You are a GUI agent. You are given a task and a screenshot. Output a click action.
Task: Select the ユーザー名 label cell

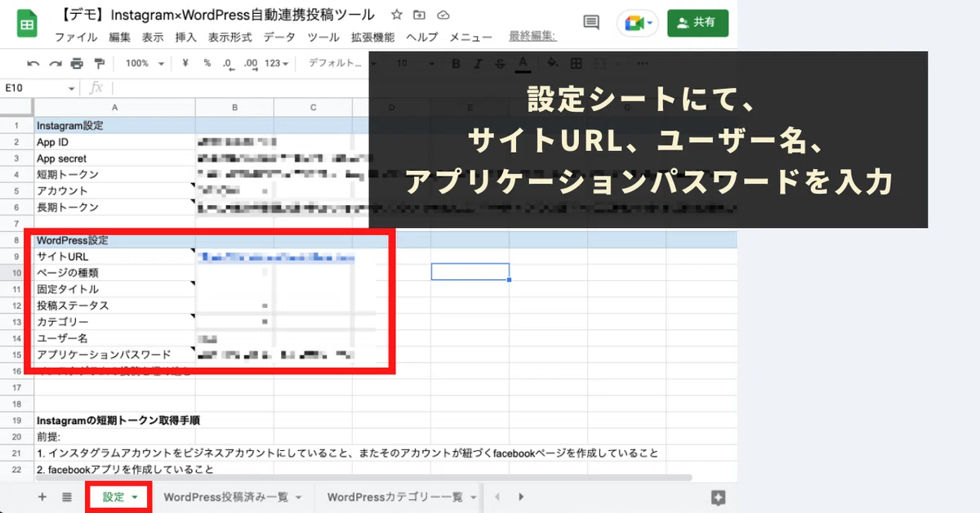(x=114, y=338)
